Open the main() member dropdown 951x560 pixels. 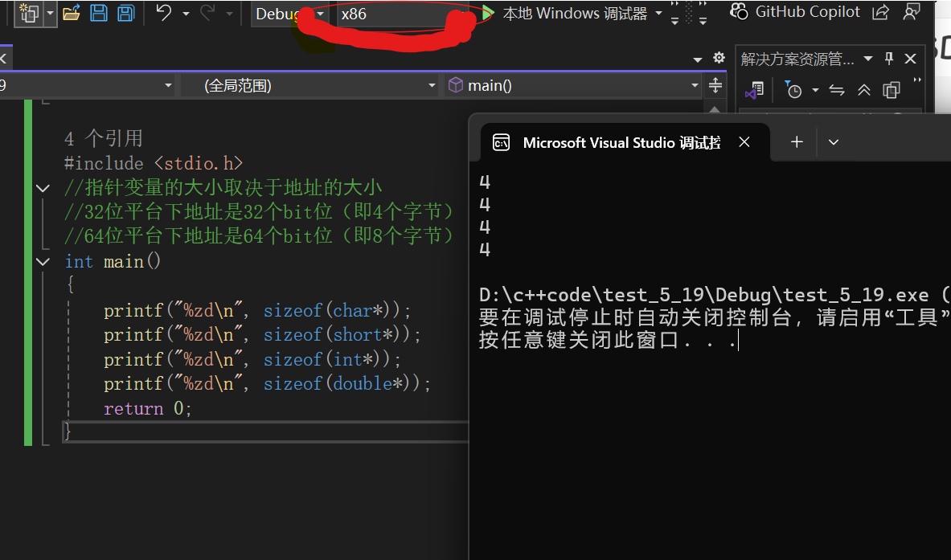pyautogui.click(x=574, y=85)
